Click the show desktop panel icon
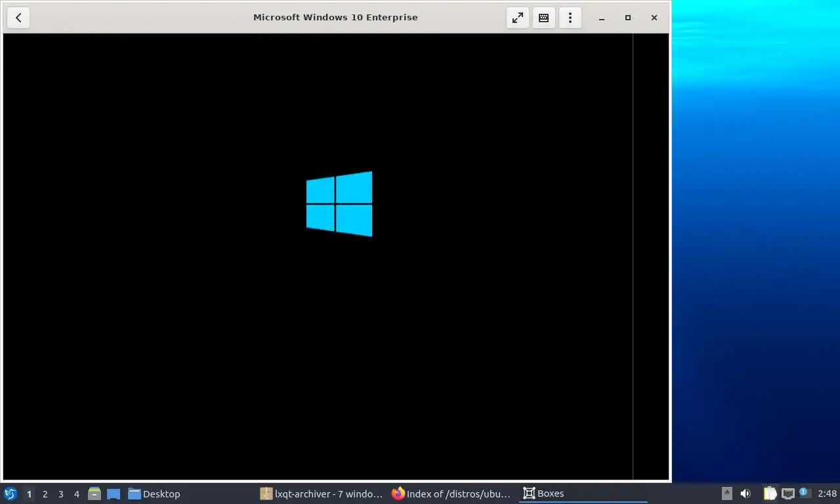 click(114, 493)
